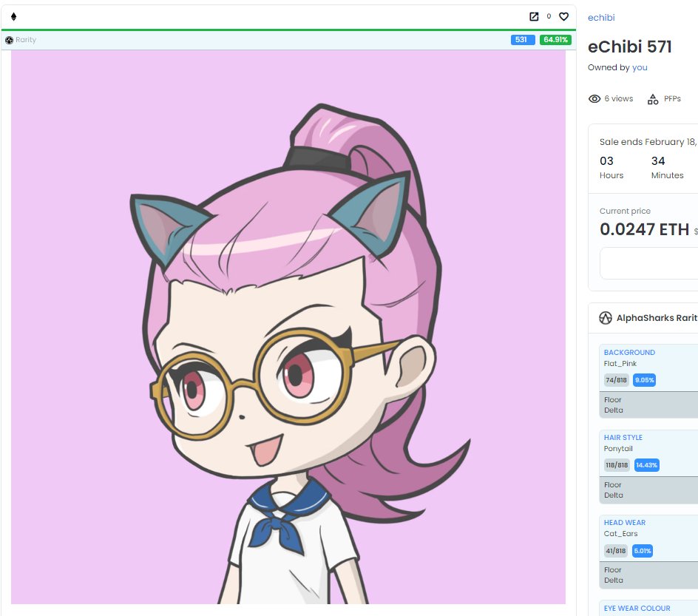Click the PFPs category shapes icon

653,99
